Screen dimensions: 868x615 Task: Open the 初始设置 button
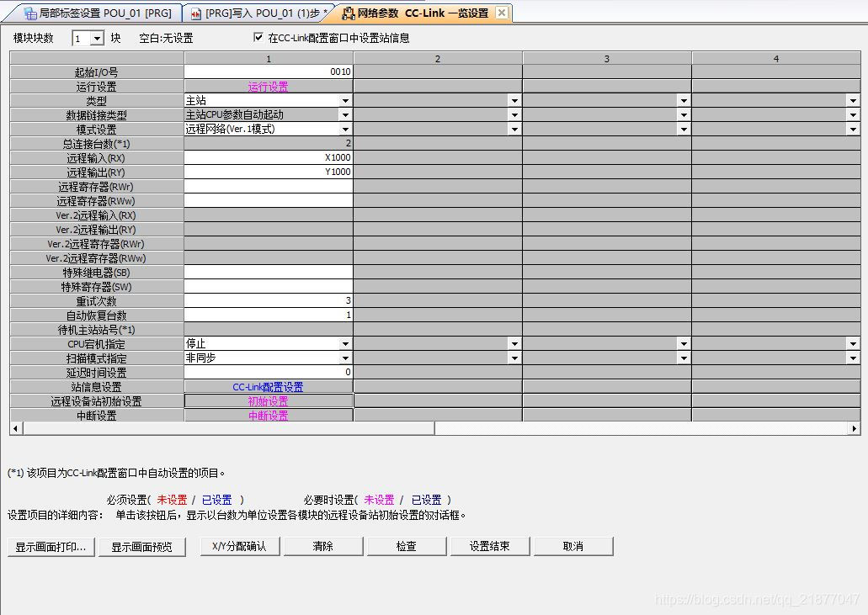click(269, 401)
